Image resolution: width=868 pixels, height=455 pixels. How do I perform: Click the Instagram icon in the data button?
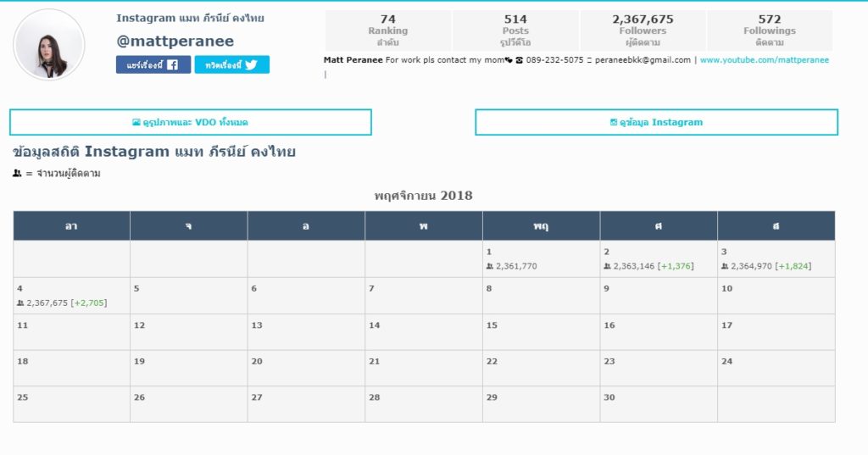point(614,122)
